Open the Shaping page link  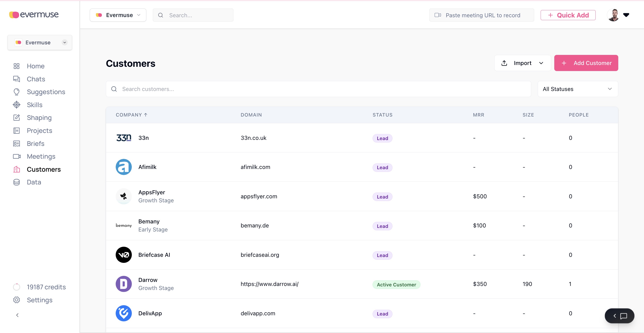pyautogui.click(x=39, y=118)
